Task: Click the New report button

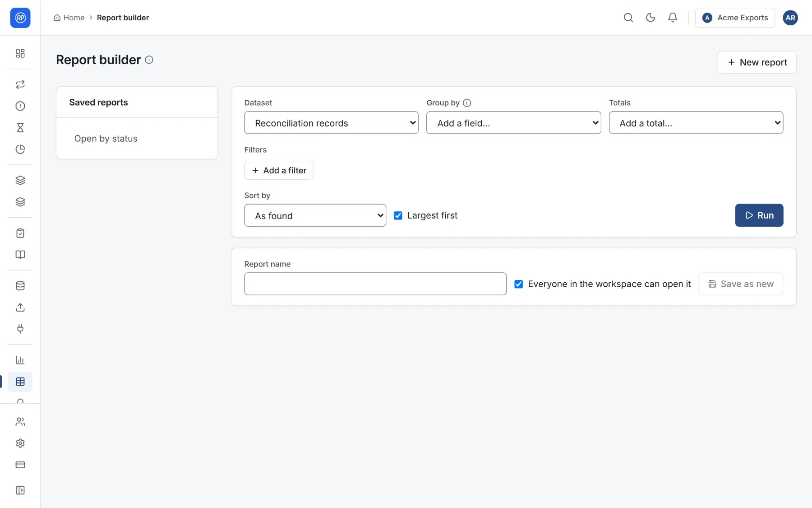Action: (x=757, y=62)
